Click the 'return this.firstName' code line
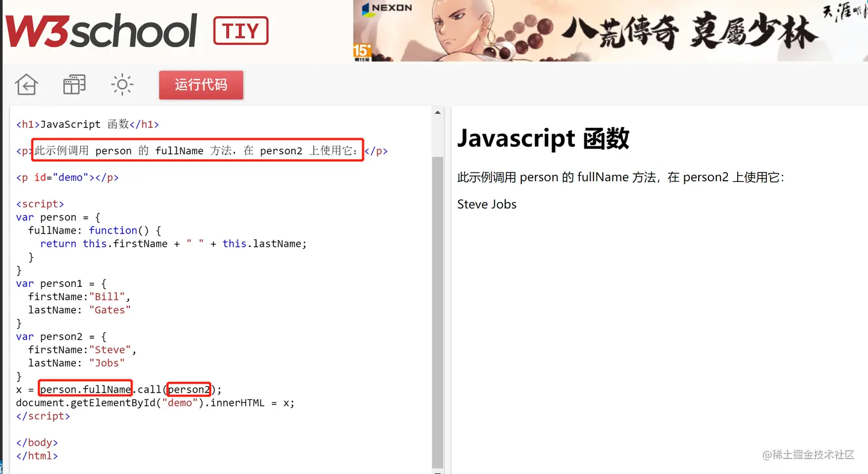868x474 pixels. (173, 244)
